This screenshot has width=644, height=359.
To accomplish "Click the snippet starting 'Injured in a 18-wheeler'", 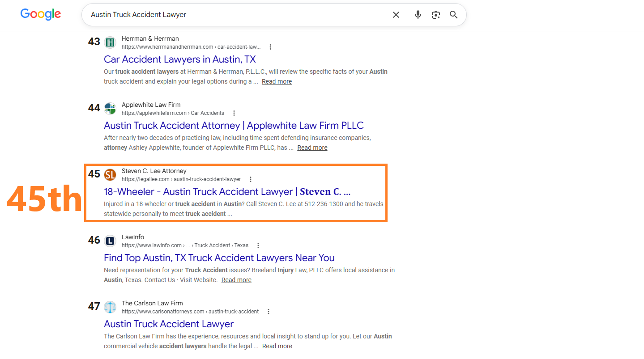I will 243,209.
